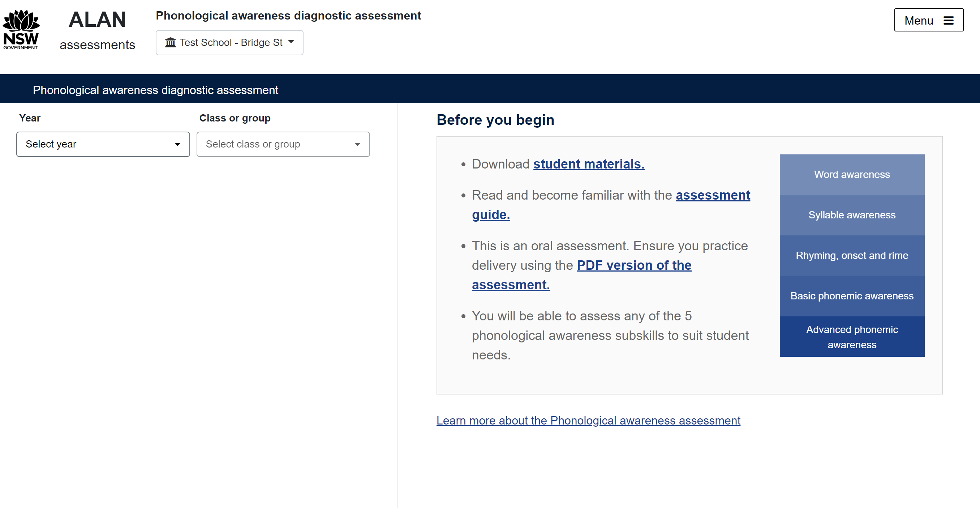Open the Menu button

(x=928, y=20)
